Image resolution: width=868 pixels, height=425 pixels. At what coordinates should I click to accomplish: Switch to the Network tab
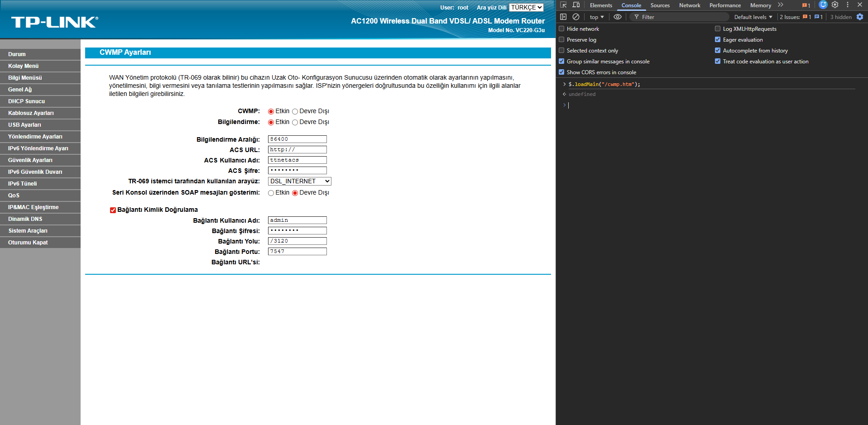[690, 5]
